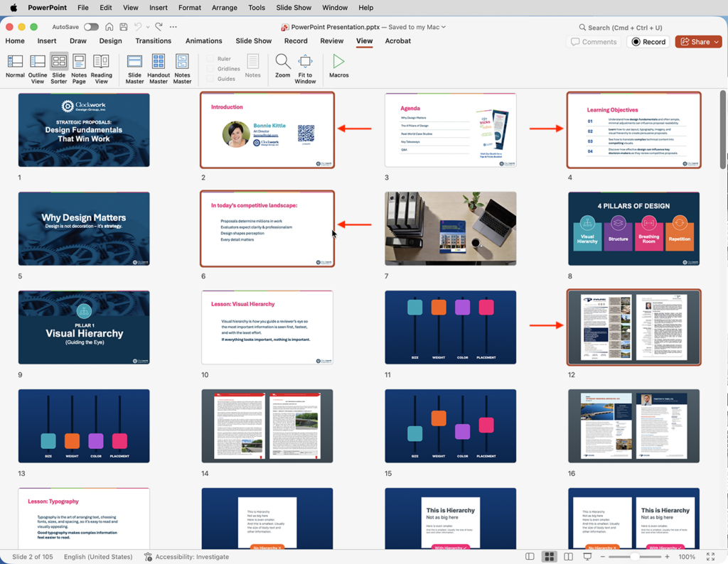Expand the Share dropdown arrow
The height and width of the screenshot is (564, 728).
[x=717, y=42]
